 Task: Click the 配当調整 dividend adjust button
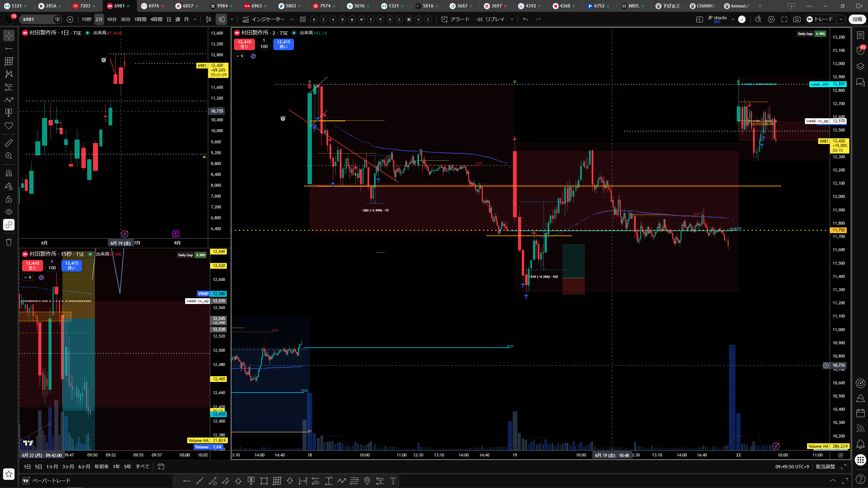pos(825,467)
